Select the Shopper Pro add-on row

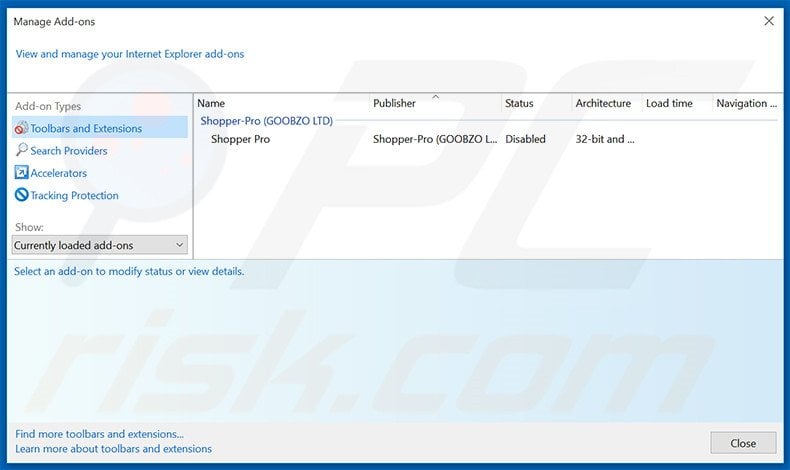coord(240,139)
